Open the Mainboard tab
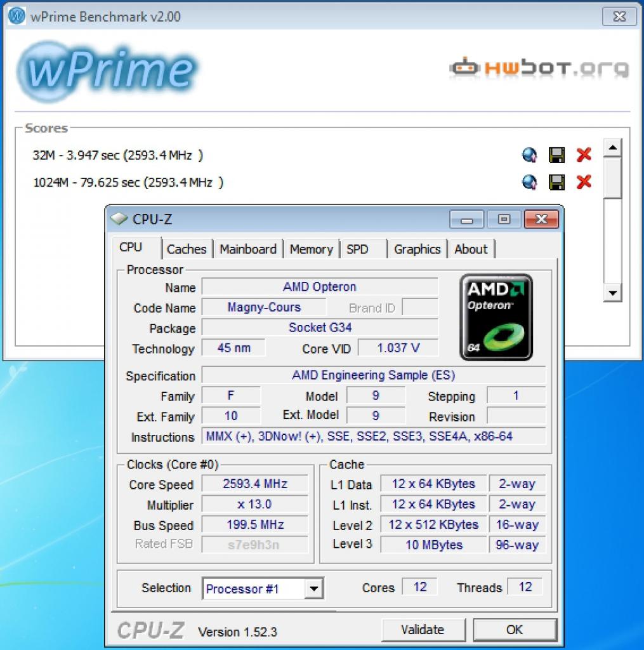Image resolution: width=644 pixels, height=650 pixels. pyautogui.click(x=248, y=249)
